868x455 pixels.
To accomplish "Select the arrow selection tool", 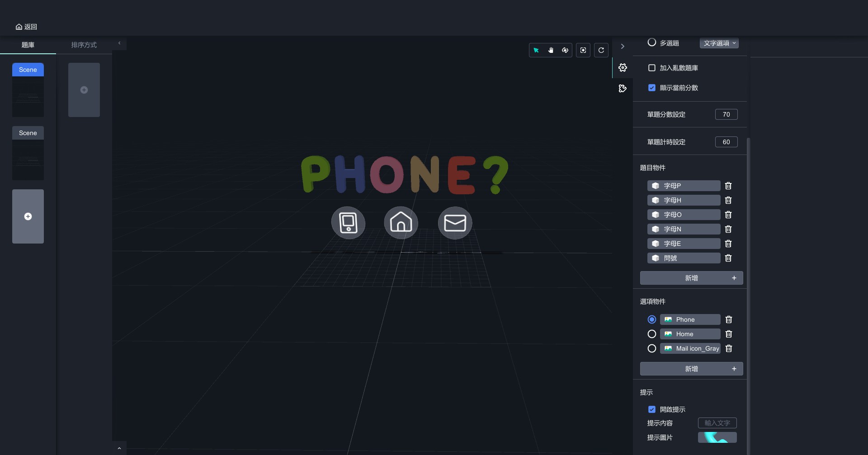I will click(536, 50).
